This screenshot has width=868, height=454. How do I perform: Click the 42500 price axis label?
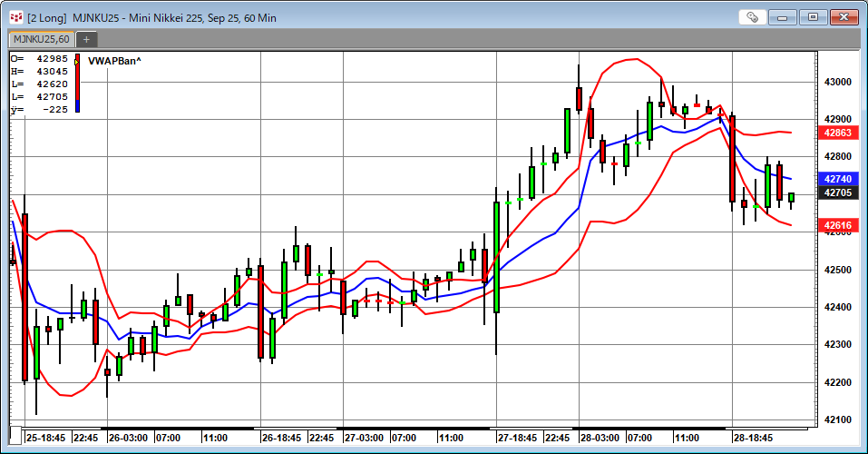pos(837,270)
